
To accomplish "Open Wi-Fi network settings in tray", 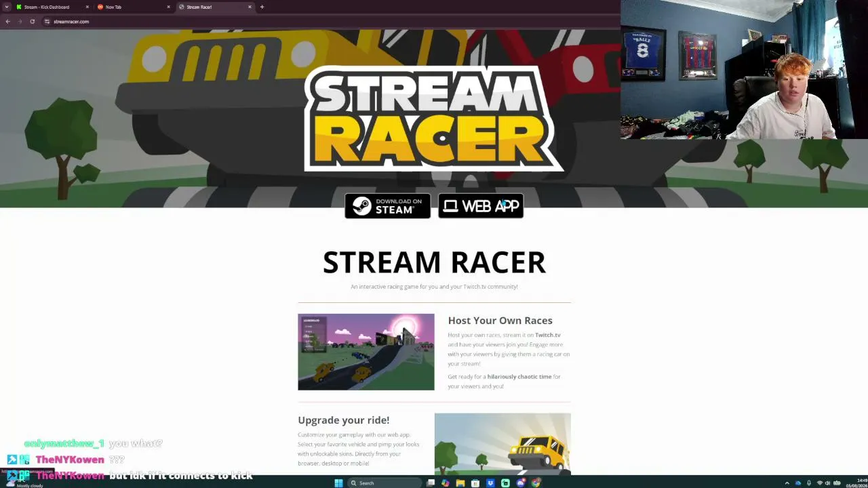I will coord(819,483).
